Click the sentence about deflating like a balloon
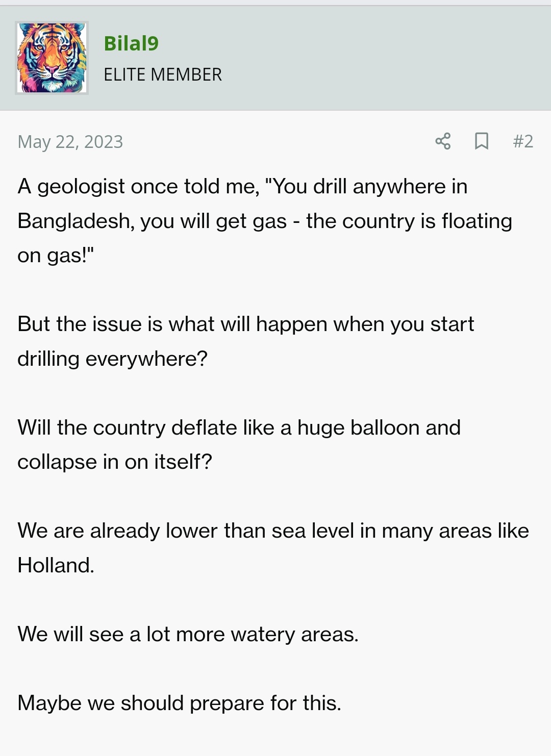The width and height of the screenshot is (551, 756). click(239, 444)
